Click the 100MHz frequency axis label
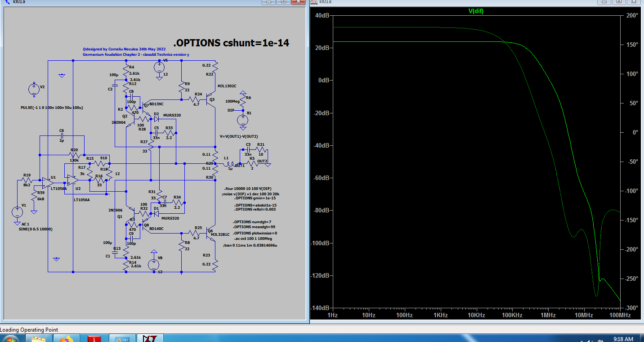 coord(621,315)
